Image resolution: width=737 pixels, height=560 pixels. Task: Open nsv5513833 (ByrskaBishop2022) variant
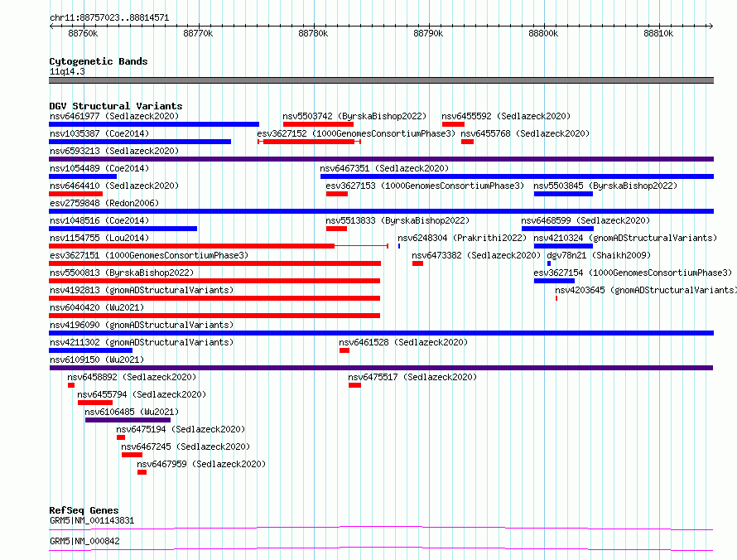[397, 220]
